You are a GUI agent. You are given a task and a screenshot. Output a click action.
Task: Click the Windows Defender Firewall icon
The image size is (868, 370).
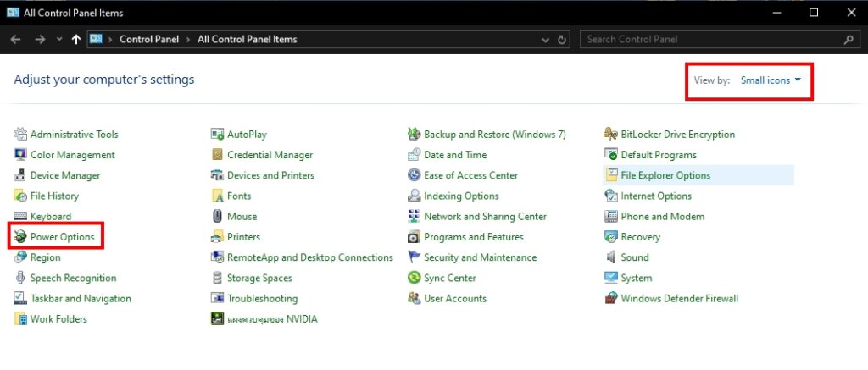click(x=611, y=299)
